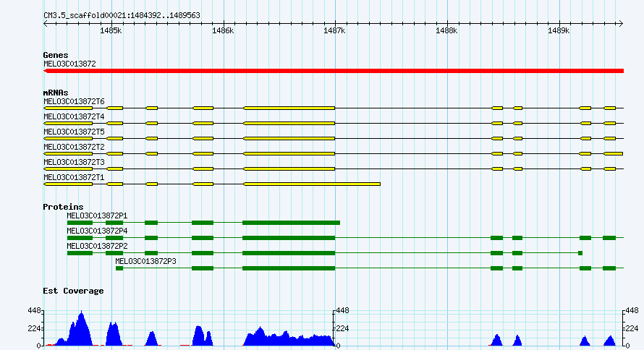Click the left axis 224 label
The height and width of the screenshot is (350, 644).
34,328
